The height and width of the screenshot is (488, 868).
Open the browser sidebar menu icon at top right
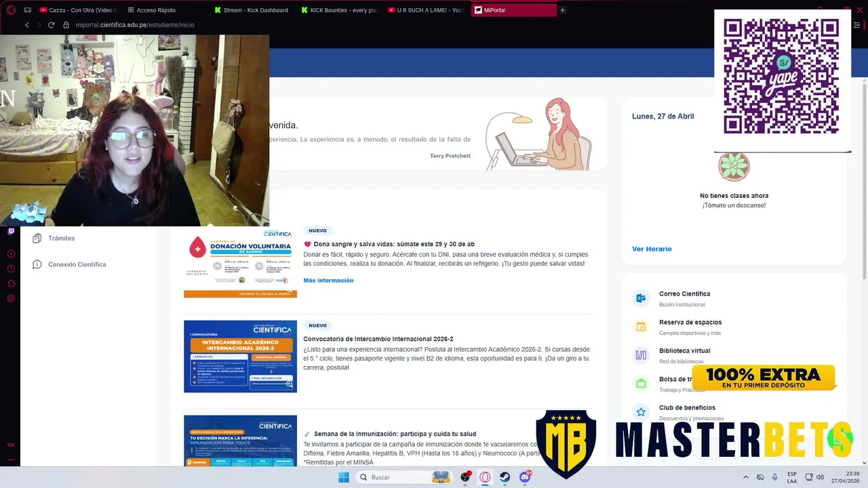[857, 25]
